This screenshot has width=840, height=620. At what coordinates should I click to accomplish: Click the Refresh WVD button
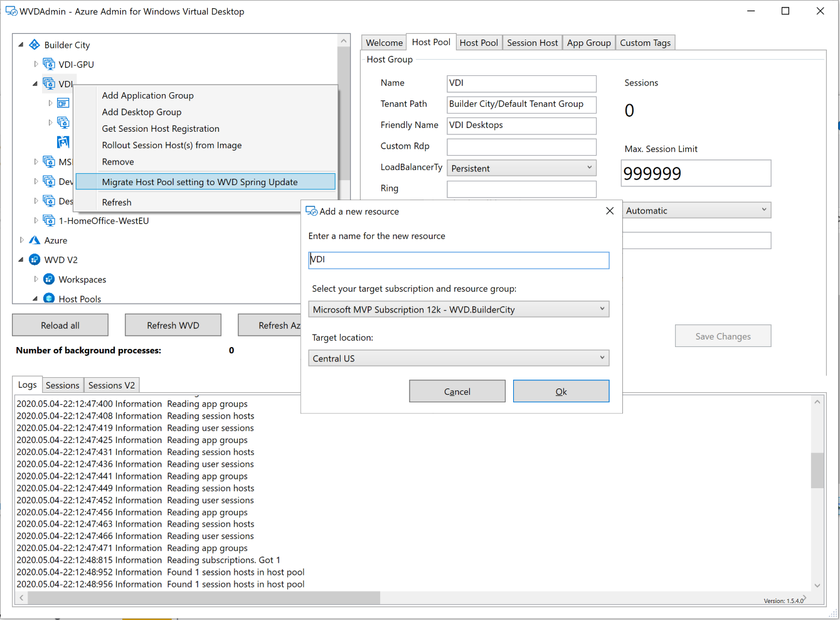[x=173, y=325]
